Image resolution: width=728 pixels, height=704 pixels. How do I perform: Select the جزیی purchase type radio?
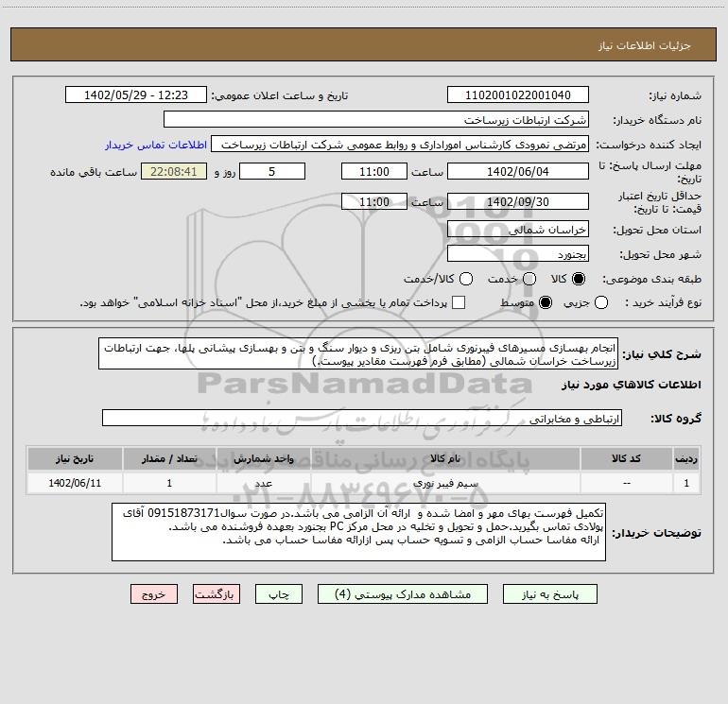coord(600,302)
